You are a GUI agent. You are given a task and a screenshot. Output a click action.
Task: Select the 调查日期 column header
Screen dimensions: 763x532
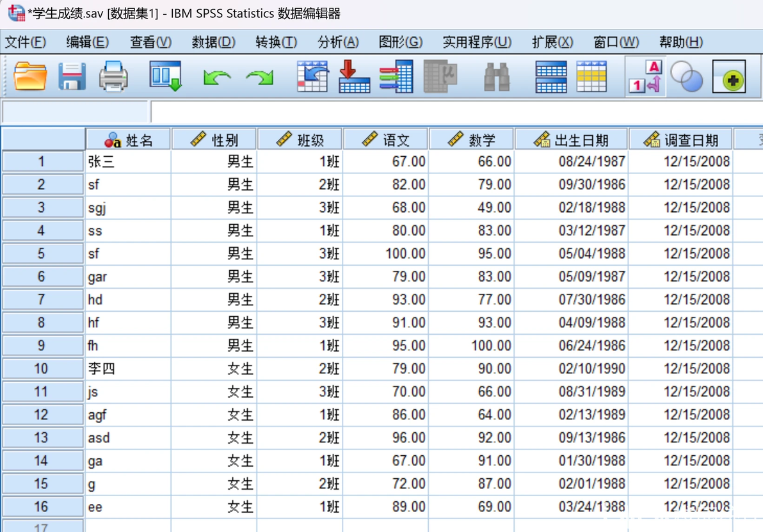click(x=681, y=140)
